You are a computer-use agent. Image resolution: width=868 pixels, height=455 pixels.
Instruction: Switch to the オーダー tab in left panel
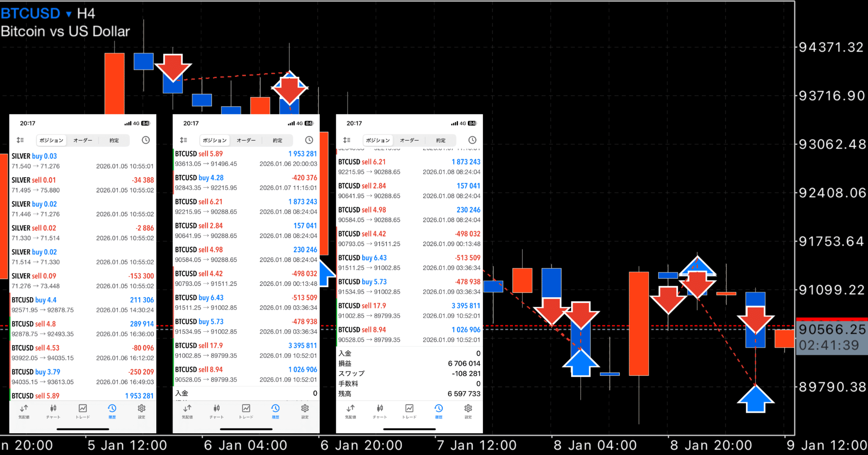[82, 140]
